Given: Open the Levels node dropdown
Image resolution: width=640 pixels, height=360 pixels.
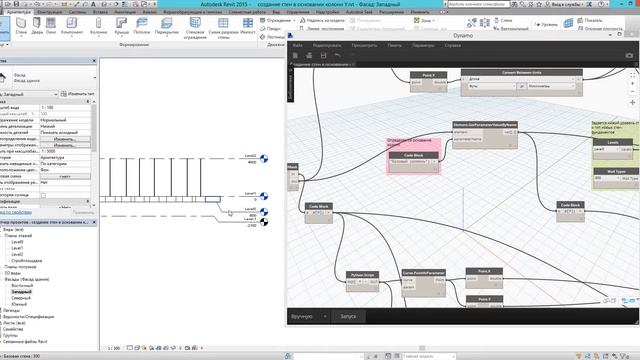Looking at the screenshot, I should [607, 149].
